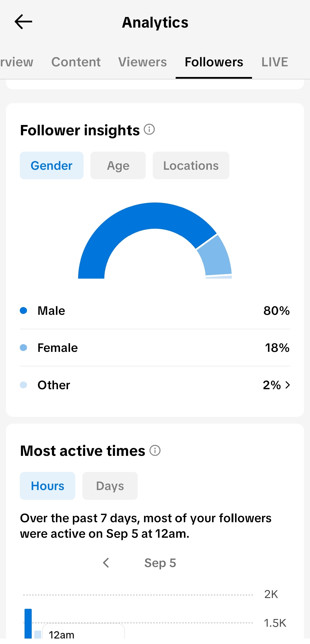Expand the Other gender breakdown chevron

[x=288, y=385]
